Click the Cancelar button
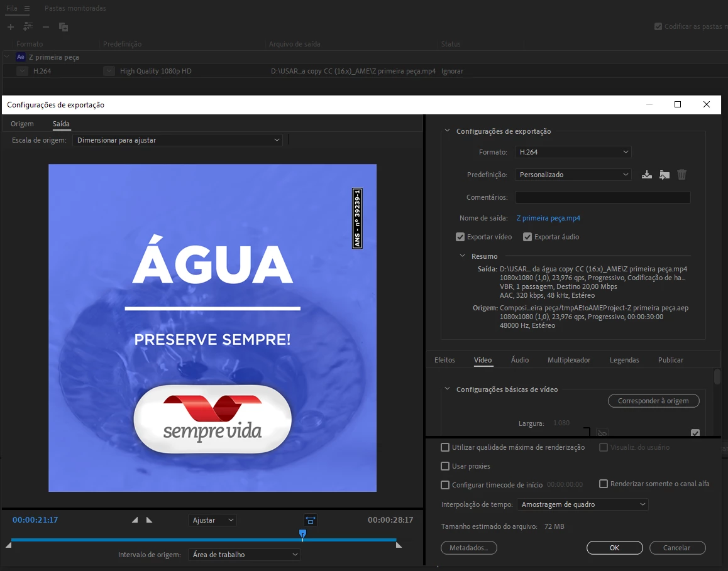Screen dimensions: 728x571 (x=677, y=548)
